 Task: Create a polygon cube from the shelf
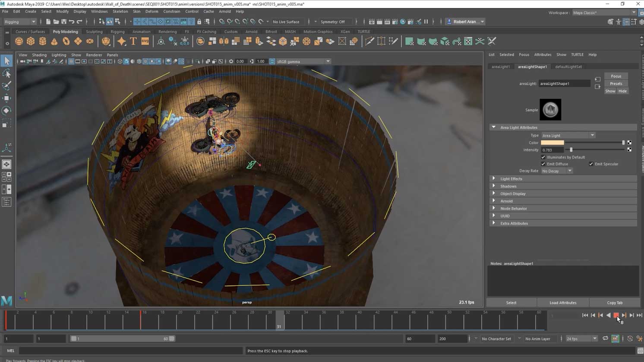pos(31,41)
